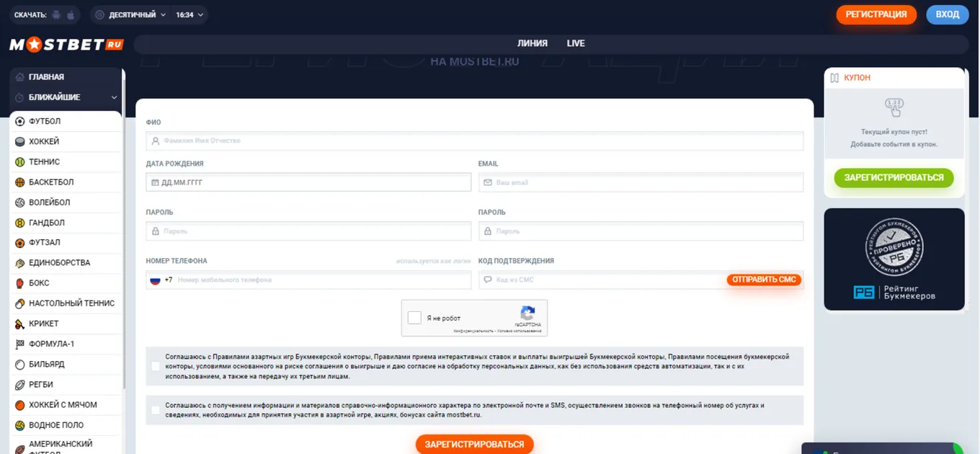Image resolution: width=980 pixels, height=454 pixels.
Task: Enable email and SMS information consent checkbox
Action: click(156, 410)
